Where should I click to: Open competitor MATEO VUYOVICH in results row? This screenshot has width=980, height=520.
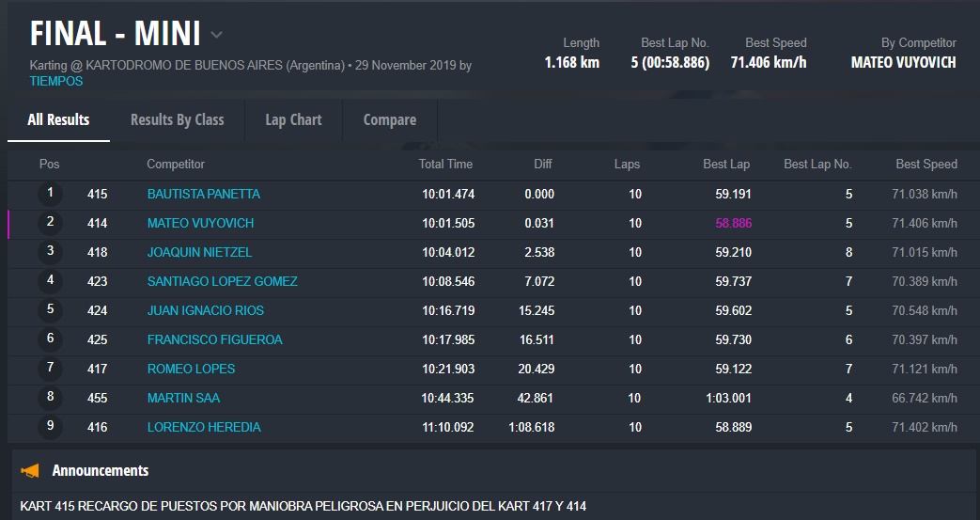pos(200,223)
